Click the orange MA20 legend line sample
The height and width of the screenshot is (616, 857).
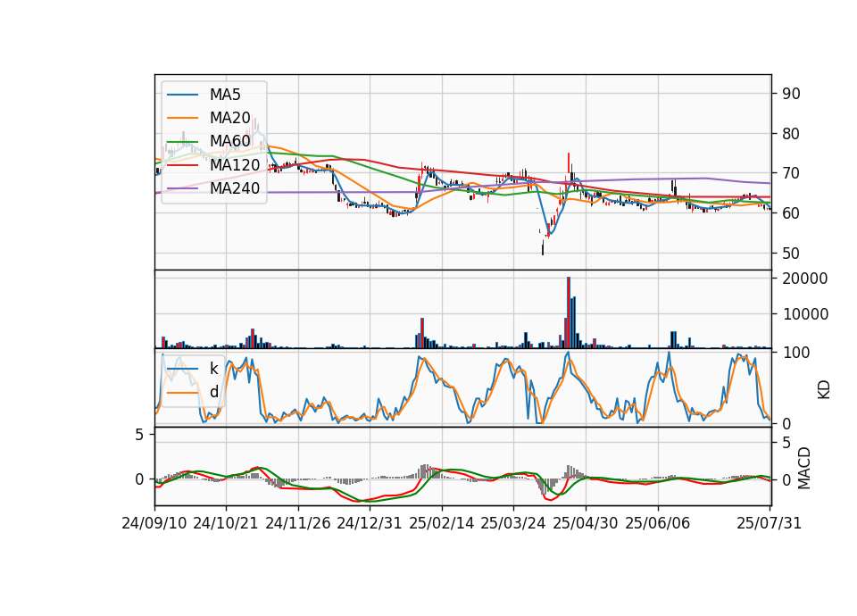182,119
